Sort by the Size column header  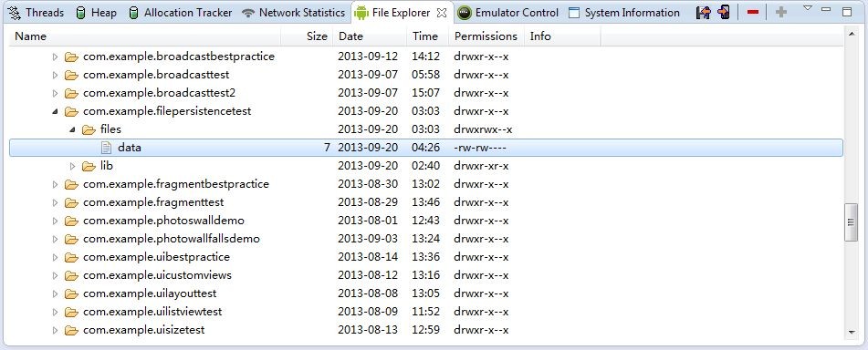[307, 36]
